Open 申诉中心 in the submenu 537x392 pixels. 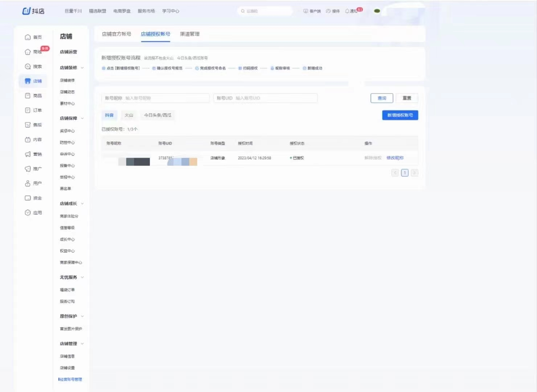click(x=67, y=154)
